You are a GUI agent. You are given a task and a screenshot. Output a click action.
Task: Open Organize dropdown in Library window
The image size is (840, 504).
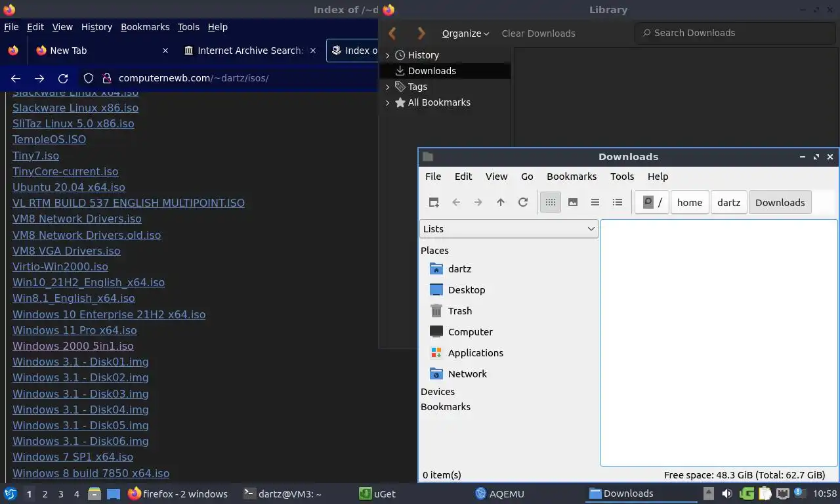tap(465, 33)
